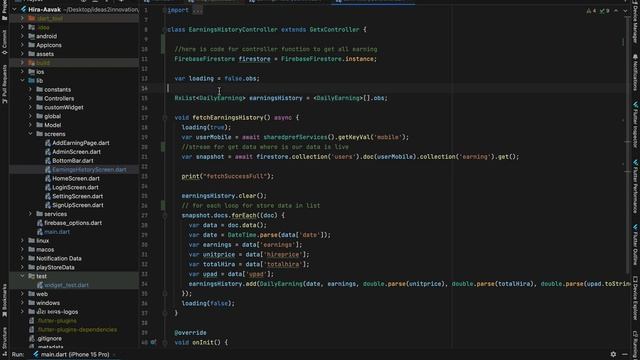Screen dimensions: 640x360
Task: Open .flutter-plugins-dependencies file
Action: pos(77,329)
